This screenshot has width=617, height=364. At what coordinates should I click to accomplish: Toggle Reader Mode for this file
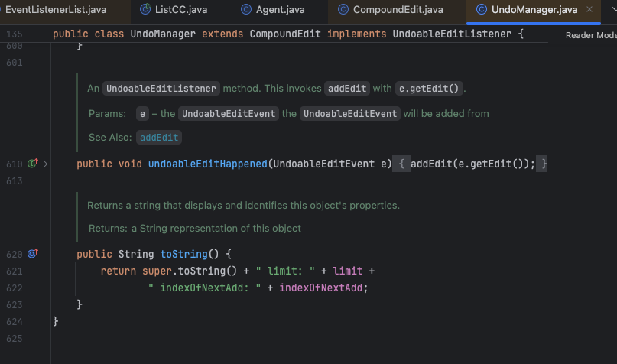point(590,36)
